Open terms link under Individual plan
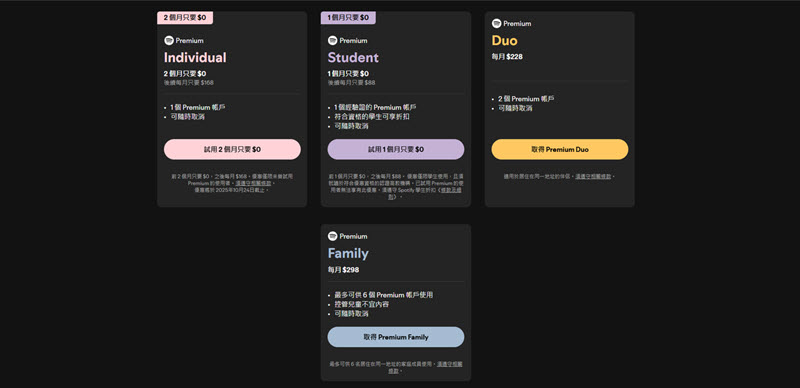 (x=254, y=183)
